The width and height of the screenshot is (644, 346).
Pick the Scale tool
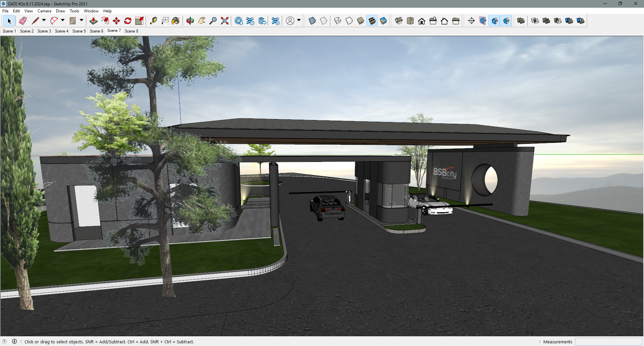(139, 21)
